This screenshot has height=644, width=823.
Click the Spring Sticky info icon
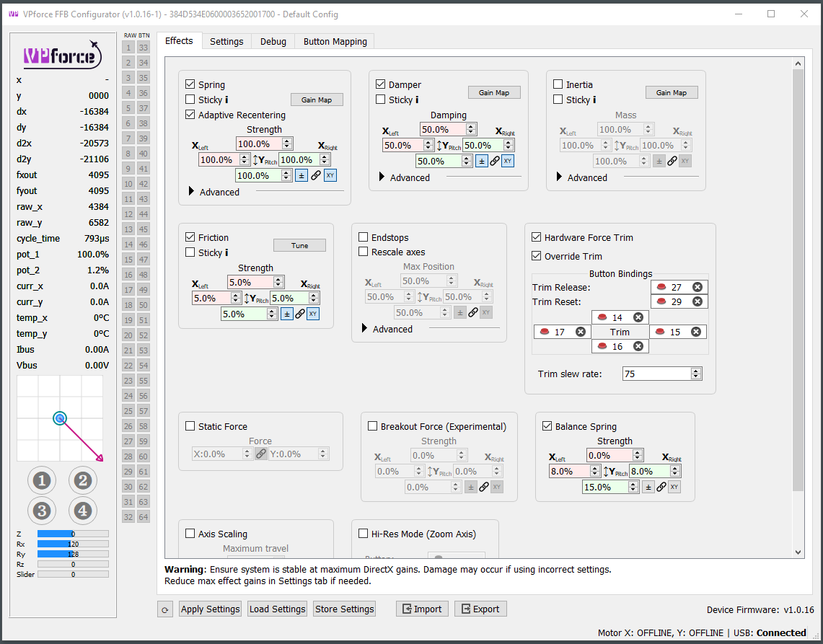click(x=226, y=100)
